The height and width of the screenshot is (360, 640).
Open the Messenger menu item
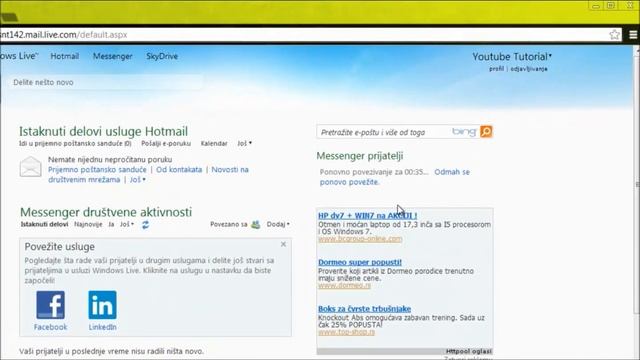coord(113,56)
